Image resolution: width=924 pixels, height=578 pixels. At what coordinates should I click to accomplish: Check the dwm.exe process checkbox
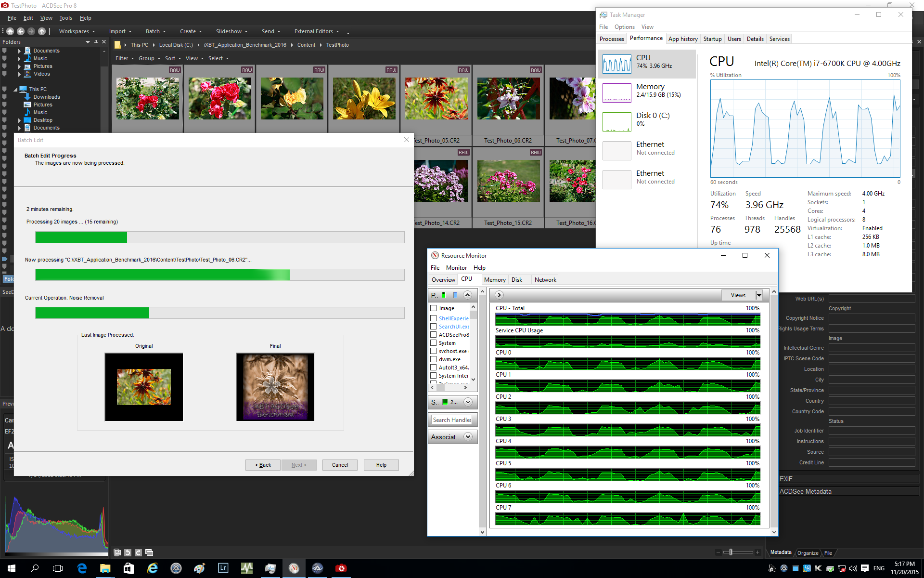(x=434, y=359)
